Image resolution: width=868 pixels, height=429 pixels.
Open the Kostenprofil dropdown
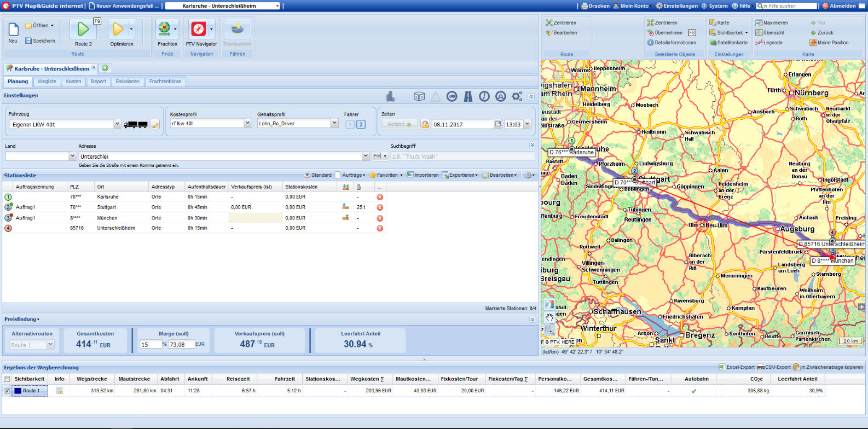[247, 123]
